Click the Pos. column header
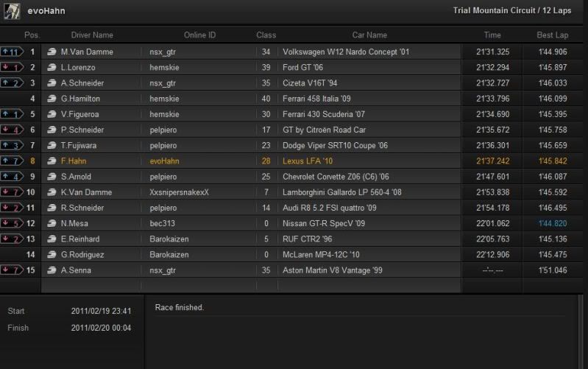588x369 pixels. (32, 35)
